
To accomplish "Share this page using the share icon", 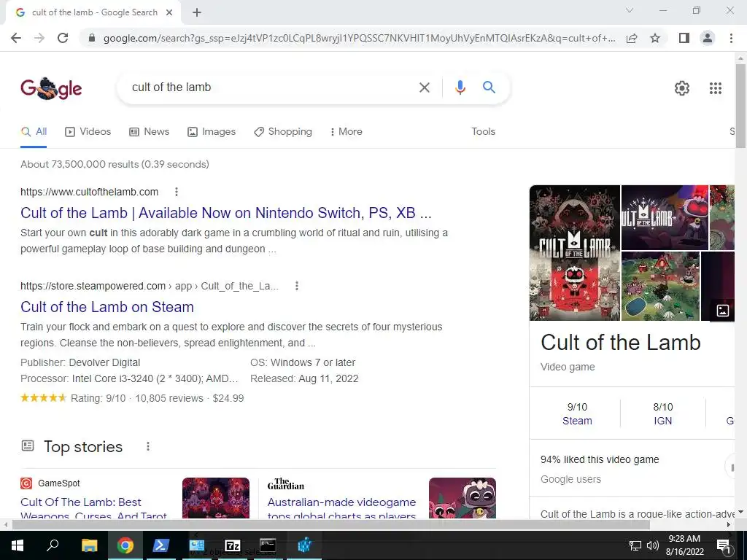I will coord(632,38).
